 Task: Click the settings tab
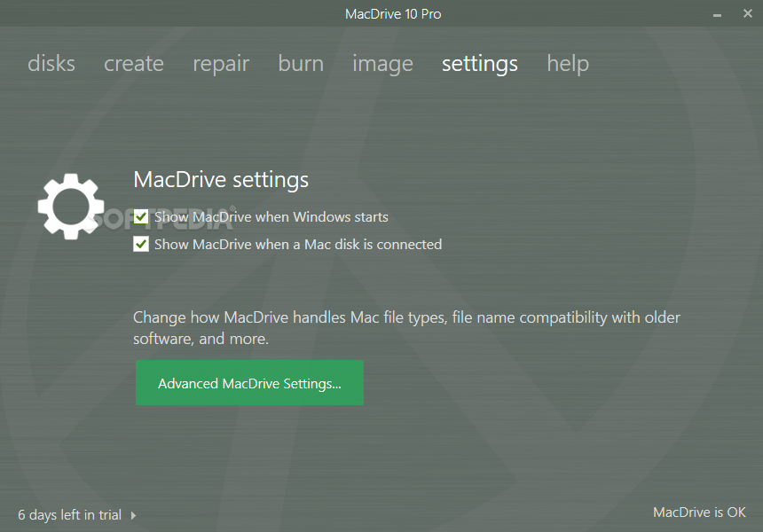(x=480, y=65)
